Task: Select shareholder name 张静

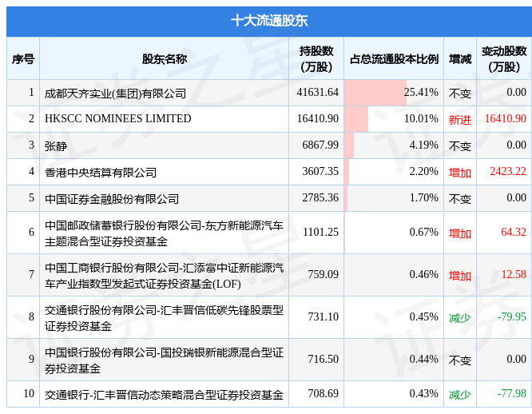Action: coord(56,146)
